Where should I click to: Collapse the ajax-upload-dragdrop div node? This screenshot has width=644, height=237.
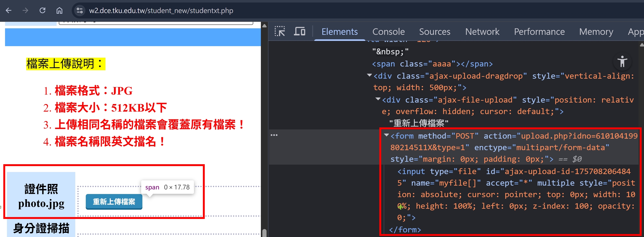pos(369,75)
